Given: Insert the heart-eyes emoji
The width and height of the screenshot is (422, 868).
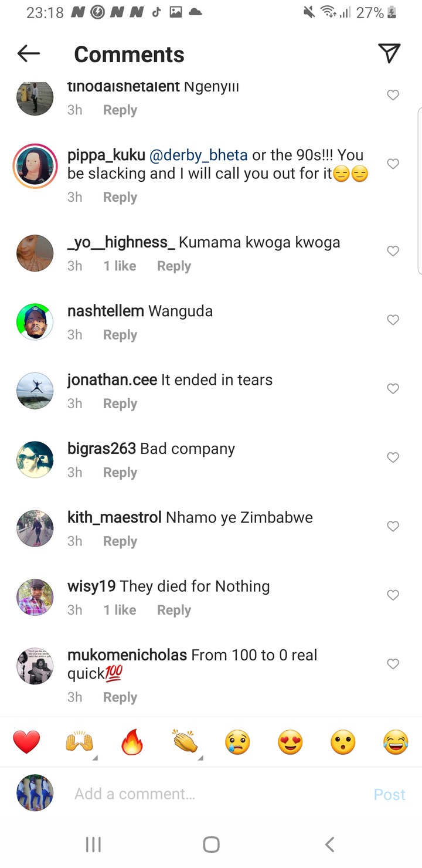Looking at the screenshot, I should pyautogui.click(x=290, y=742).
